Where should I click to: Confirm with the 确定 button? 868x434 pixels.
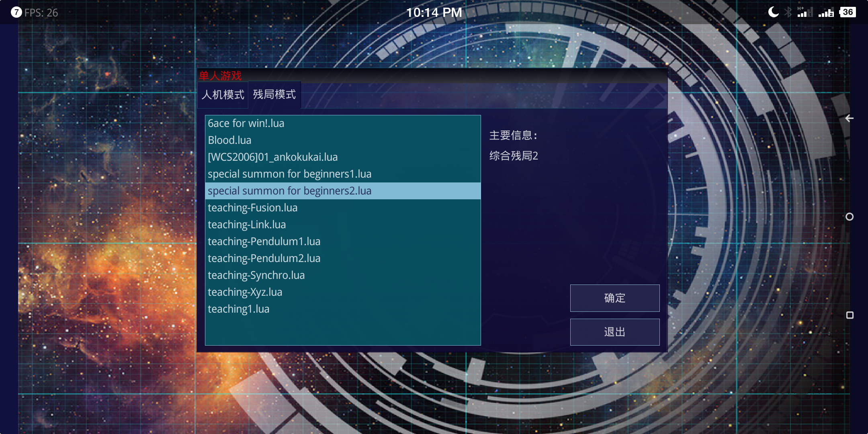[615, 298]
